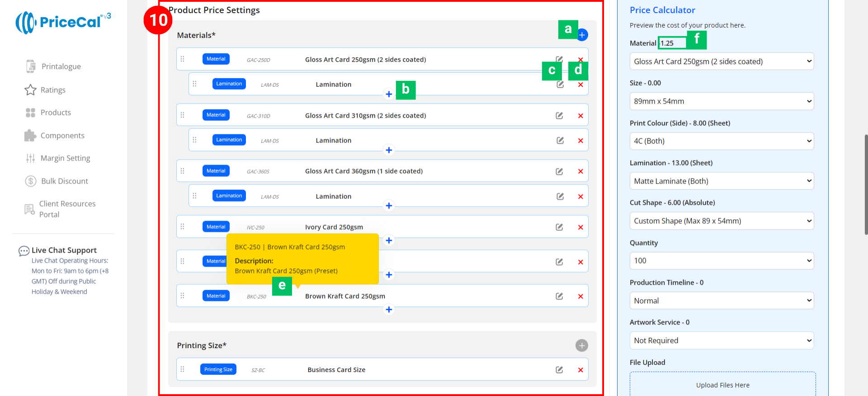
Task: Click plus below Ivory Card 250gsm
Action: (389, 240)
